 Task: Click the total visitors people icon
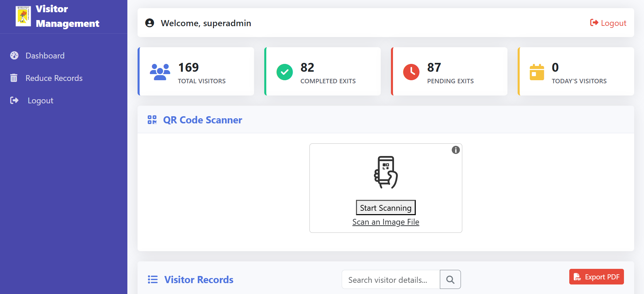160,72
